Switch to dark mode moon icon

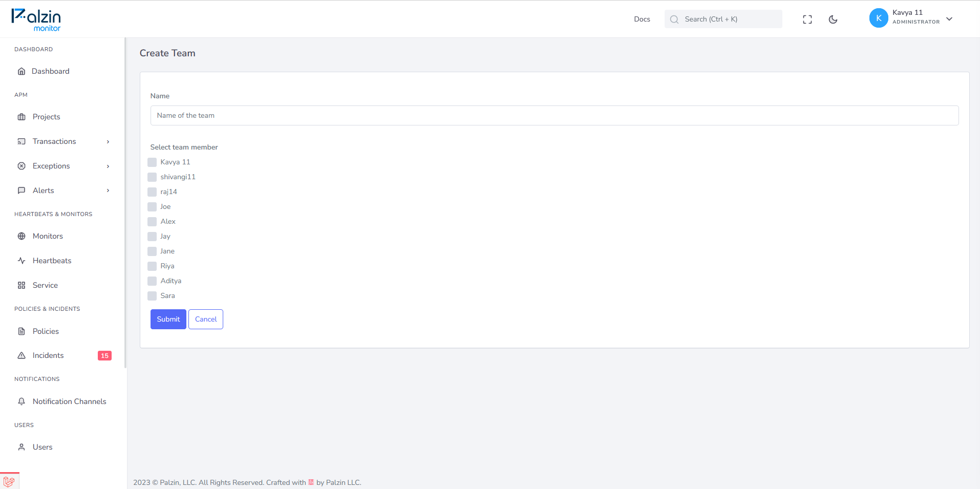click(x=833, y=19)
